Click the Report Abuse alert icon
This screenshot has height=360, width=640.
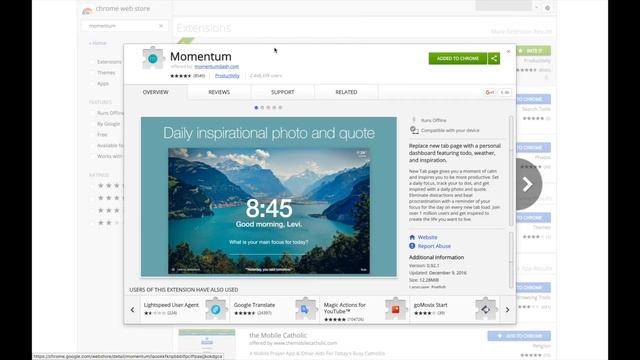412,246
